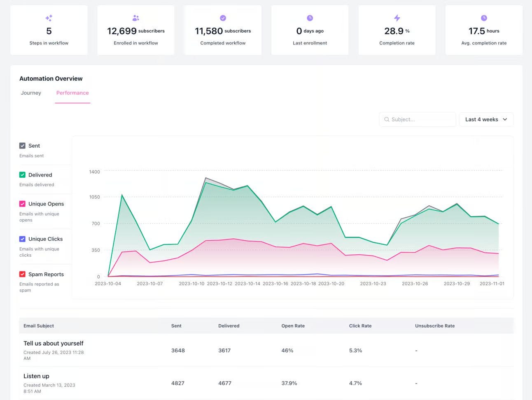Click the chevron arrow beside Last 4 weeks
Viewport: 532px width, 400px height.
click(x=505, y=119)
